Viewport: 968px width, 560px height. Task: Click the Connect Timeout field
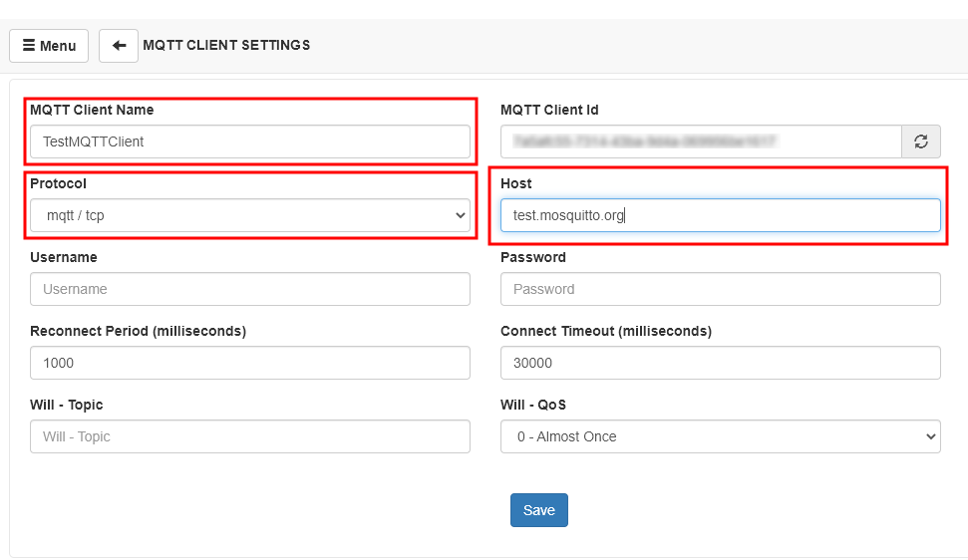[x=721, y=363]
